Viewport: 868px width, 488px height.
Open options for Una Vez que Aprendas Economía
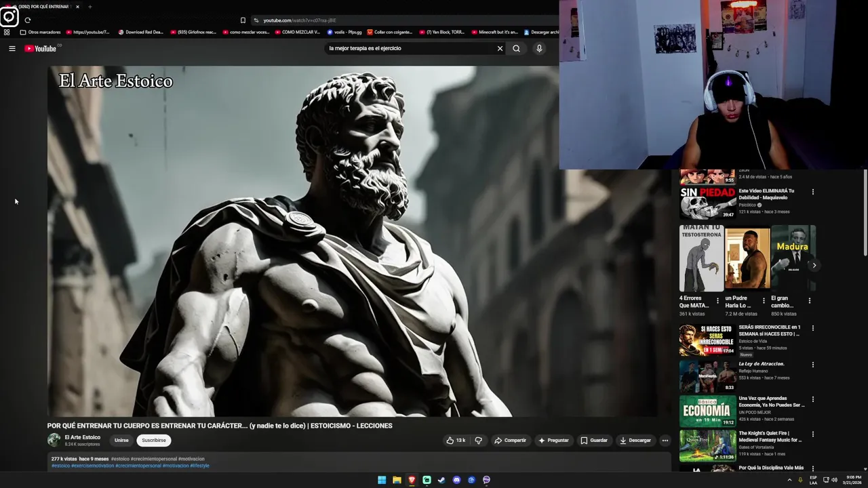point(812,399)
